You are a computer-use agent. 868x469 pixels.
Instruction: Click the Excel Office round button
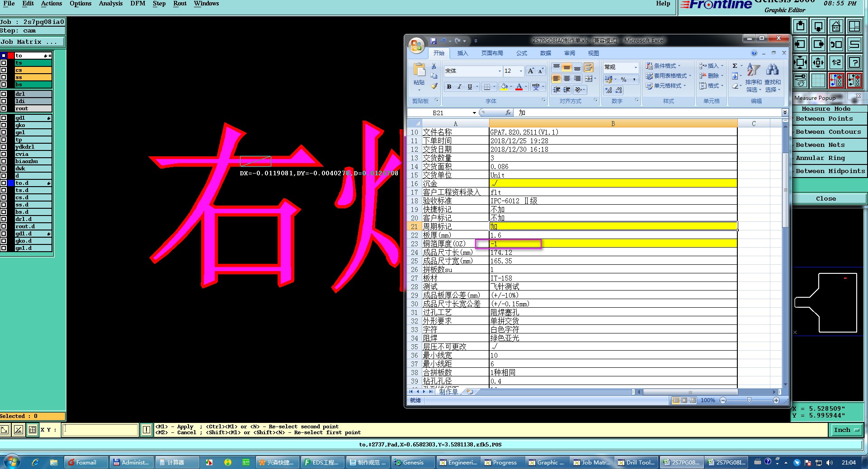click(x=416, y=45)
